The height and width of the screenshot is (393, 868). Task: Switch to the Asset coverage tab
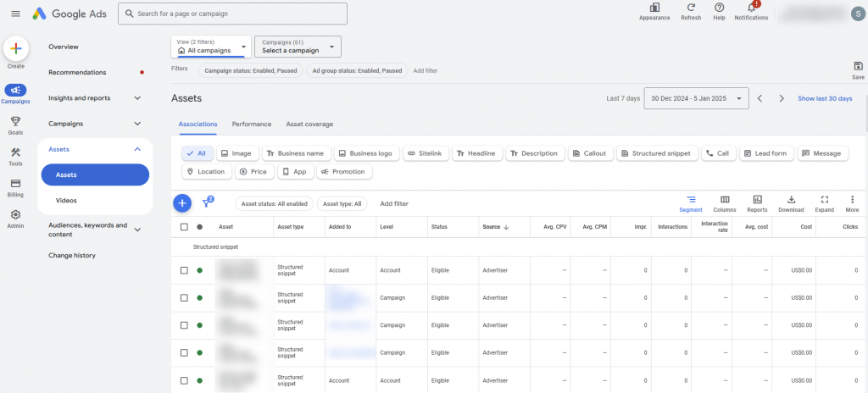(x=309, y=125)
